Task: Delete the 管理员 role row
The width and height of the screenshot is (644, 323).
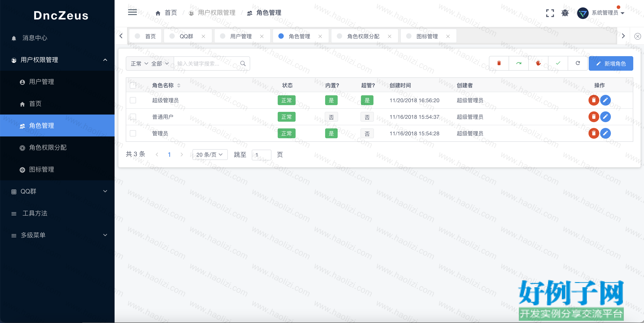Action: pyautogui.click(x=593, y=133)
